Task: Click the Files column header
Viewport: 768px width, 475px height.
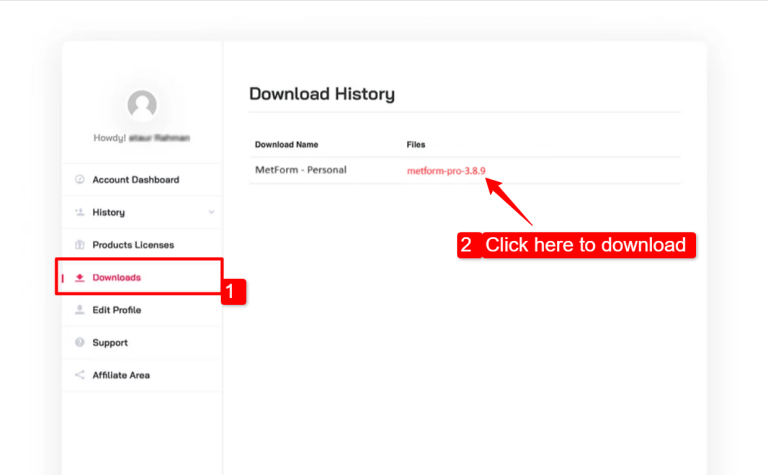Action: (416, 145)
